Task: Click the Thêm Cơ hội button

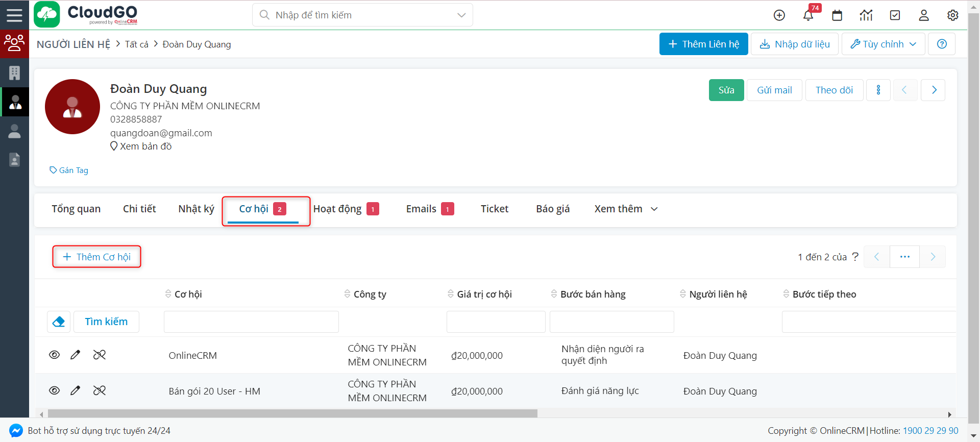Action: [97, 257]
